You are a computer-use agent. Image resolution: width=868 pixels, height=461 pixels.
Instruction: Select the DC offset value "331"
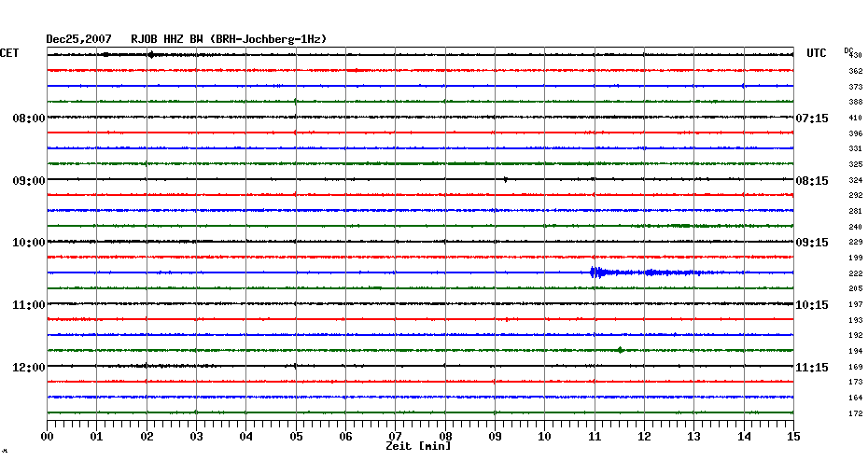[856, 149]
